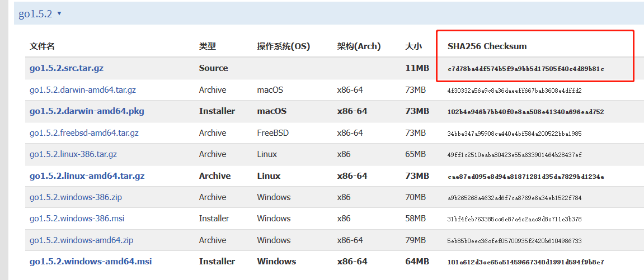Download go1.5.2.darwin-amd64.pkg installer
Image resolution: width=644 pixels, height=280 pixels.
[x=87, y=111]
